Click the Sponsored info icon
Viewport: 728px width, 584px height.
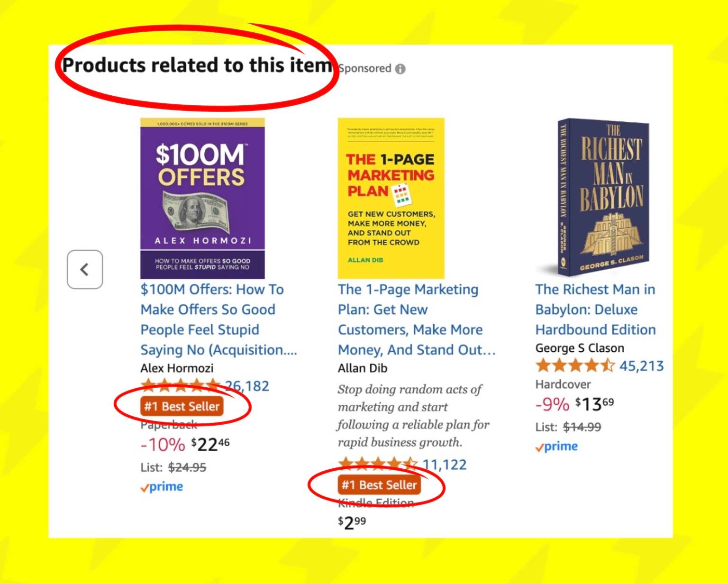400,69
